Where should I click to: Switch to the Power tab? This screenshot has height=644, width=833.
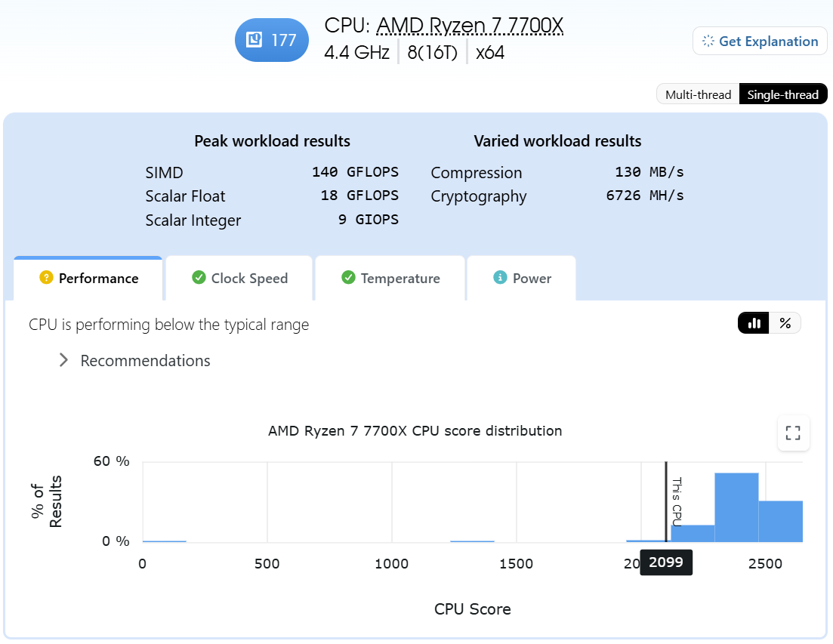click(x=522, y=278)
